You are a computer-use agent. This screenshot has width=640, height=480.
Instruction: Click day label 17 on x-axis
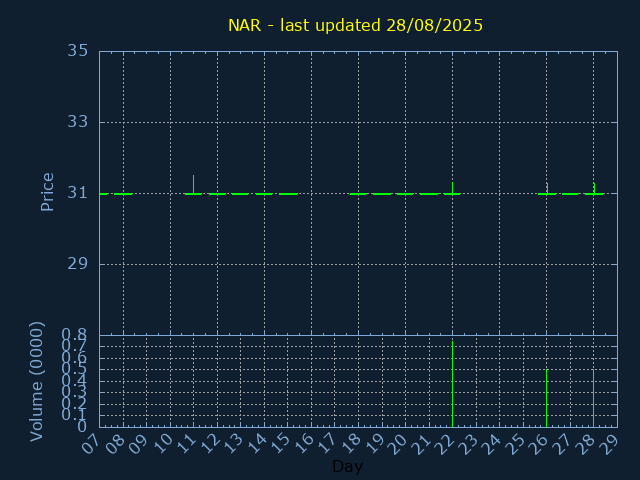click(x=326, y=444)
